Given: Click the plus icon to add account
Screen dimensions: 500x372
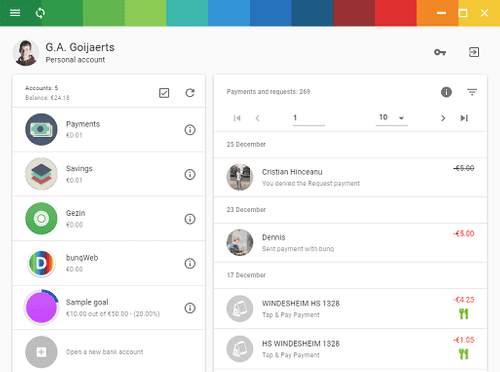Looking at the screenshot, I should pos(41,352).
